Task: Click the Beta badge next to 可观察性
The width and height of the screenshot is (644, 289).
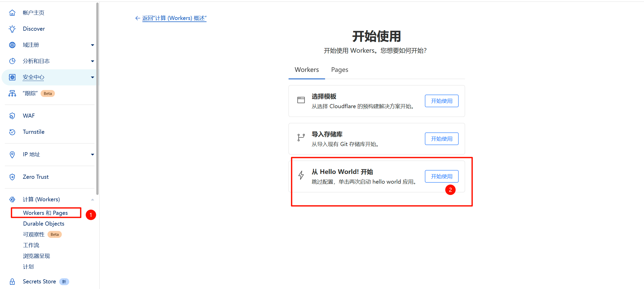Action: coord(55,235)
